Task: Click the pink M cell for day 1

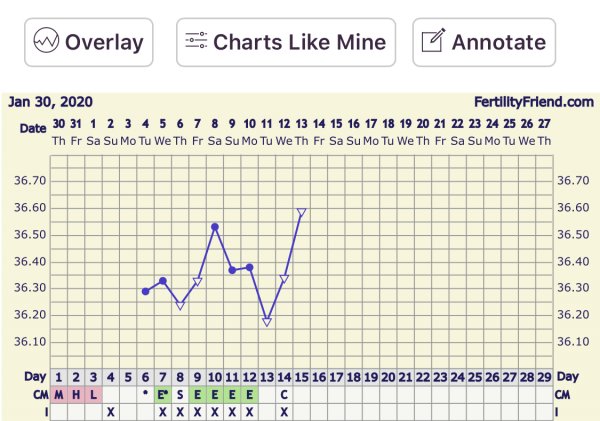Action: point(59,394)
